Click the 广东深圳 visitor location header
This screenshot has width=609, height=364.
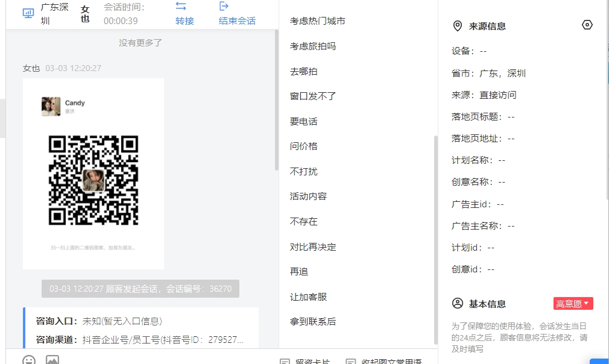click(x=54, y=14)
